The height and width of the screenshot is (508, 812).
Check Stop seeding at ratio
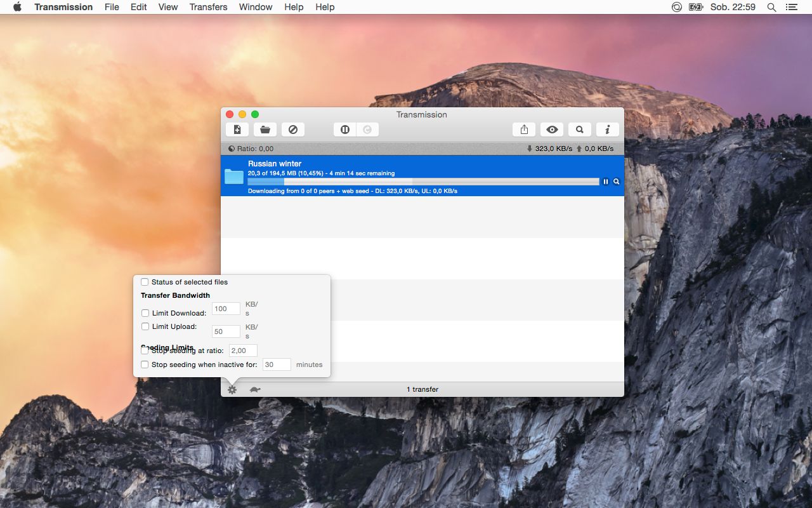145,351
